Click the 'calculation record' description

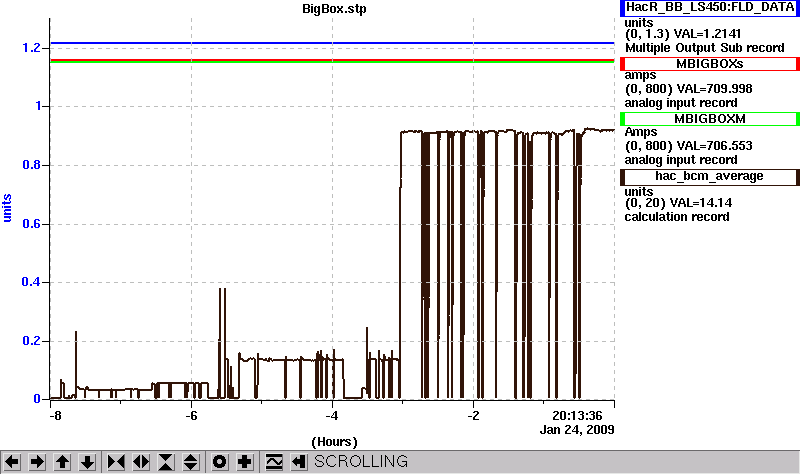[x=677, y=217]
